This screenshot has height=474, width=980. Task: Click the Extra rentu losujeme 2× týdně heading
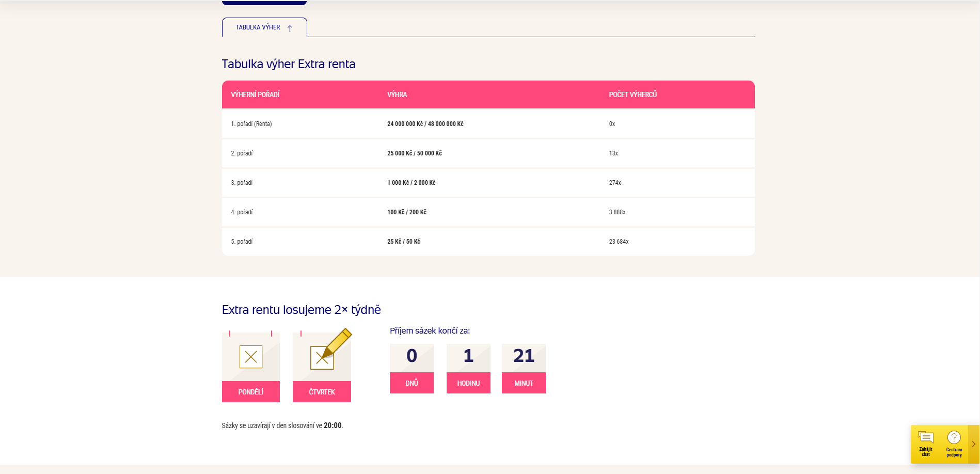[302, 310]
